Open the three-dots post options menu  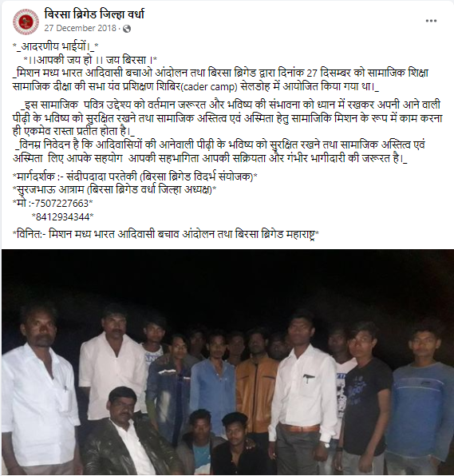pyautogui.click(x=431, y=21)
